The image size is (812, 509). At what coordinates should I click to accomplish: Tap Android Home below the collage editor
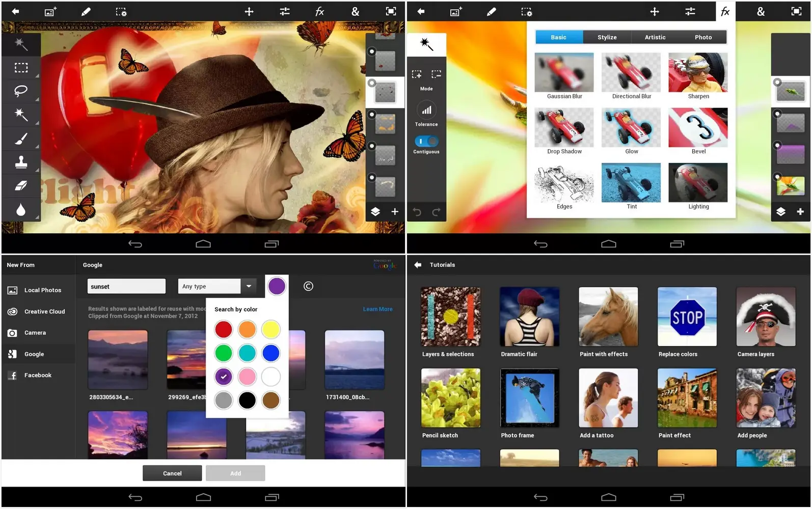click(203, 244)
